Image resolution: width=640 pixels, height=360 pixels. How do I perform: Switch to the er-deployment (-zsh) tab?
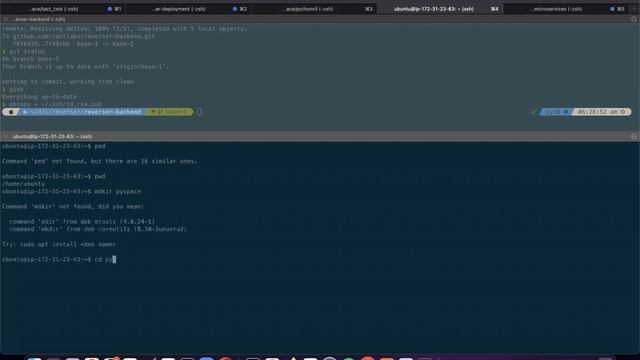179,9
